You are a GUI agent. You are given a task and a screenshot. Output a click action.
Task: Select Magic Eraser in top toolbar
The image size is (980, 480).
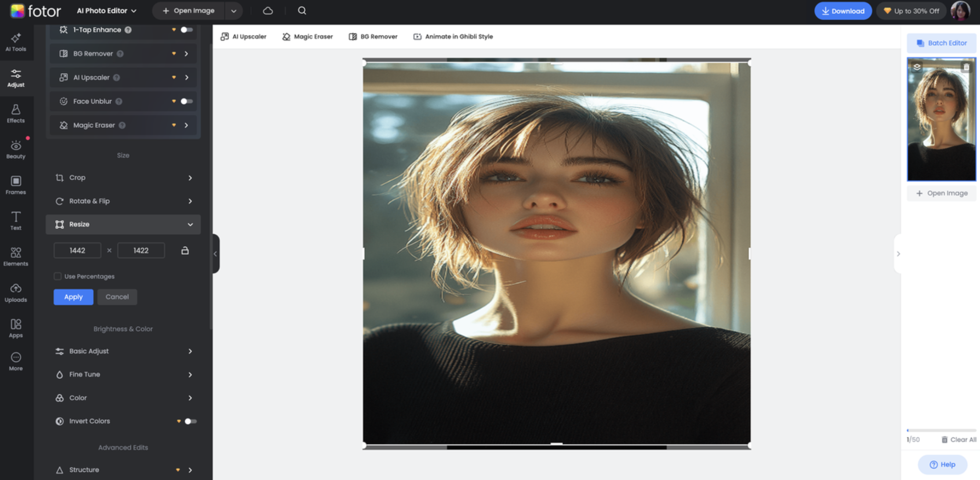tap(307, 36)
